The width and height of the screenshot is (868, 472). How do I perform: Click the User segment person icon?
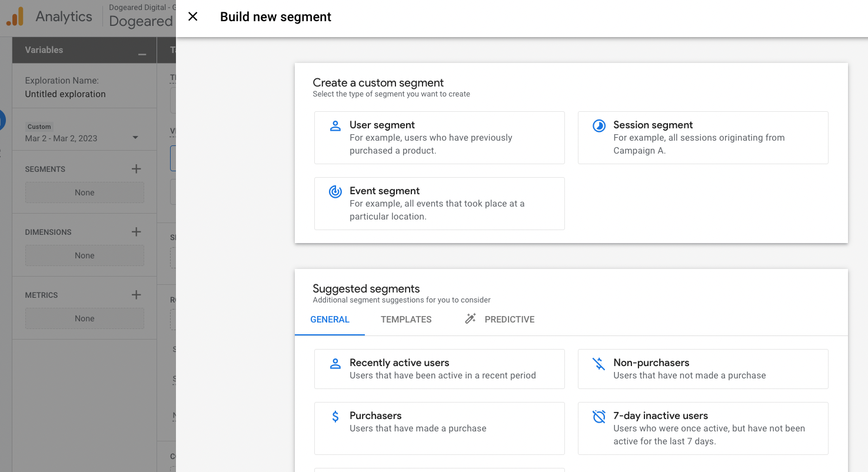click(335, 125)
